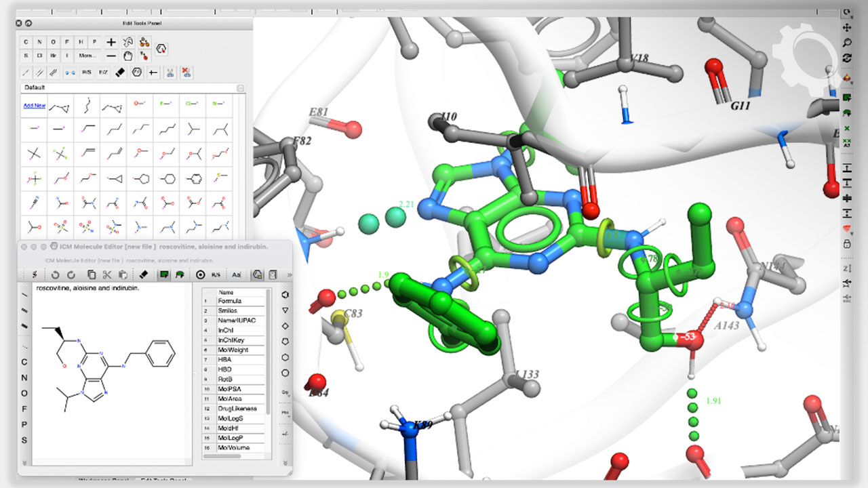Expand the Default template group dropdown
The image size is (868, 488).
click(240, 88)
